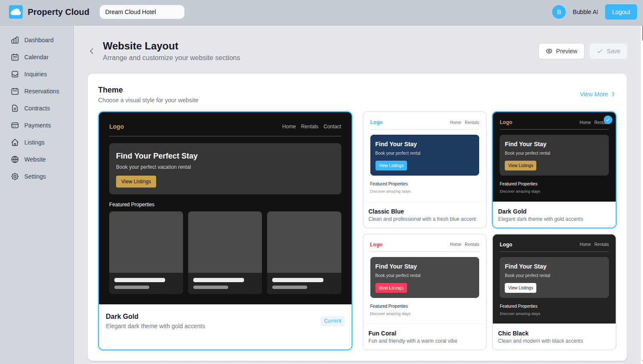Click 'Find Your Perfect Stay' hero heading

tap(157, 156)
